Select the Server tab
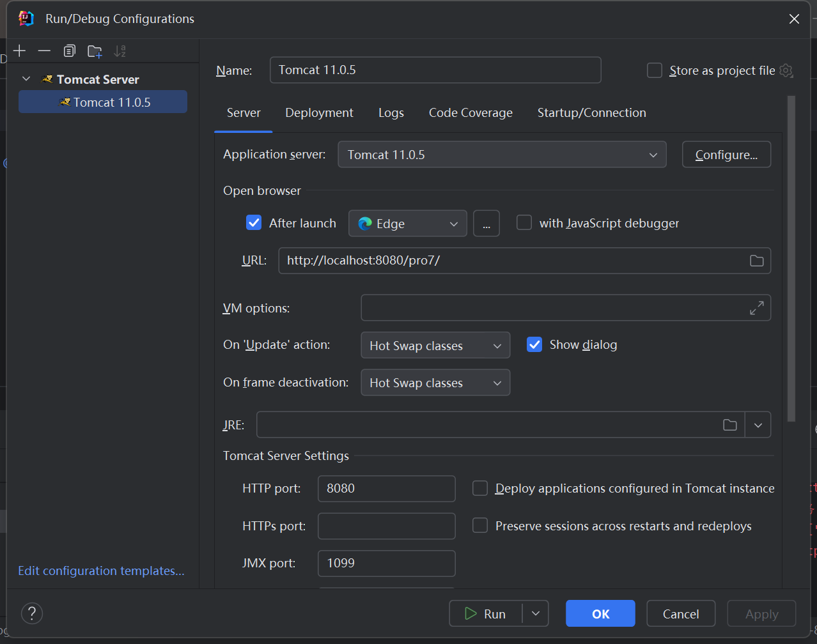817x644 pixels. (x=244, y=113)
